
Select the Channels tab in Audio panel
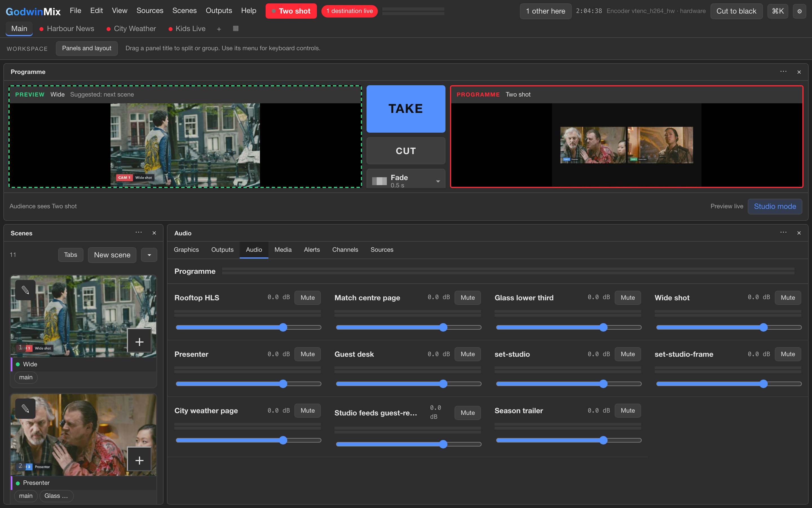coord(345,250)
